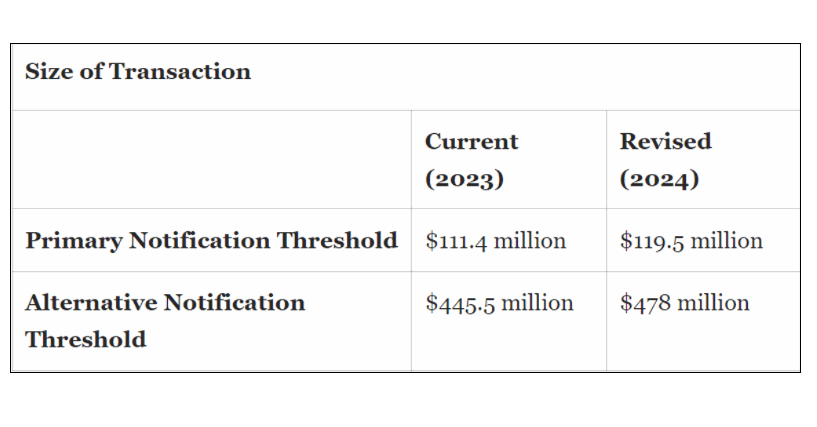This screenshot has width=817, height=427.
Task: Click the empty cell left of 'Current (2023)'
Action: point(212,159)
